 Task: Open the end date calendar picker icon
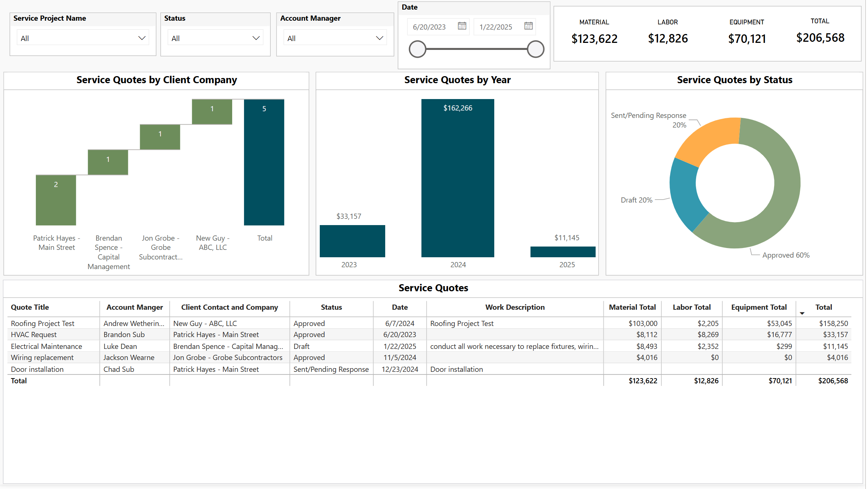(528, 26)
